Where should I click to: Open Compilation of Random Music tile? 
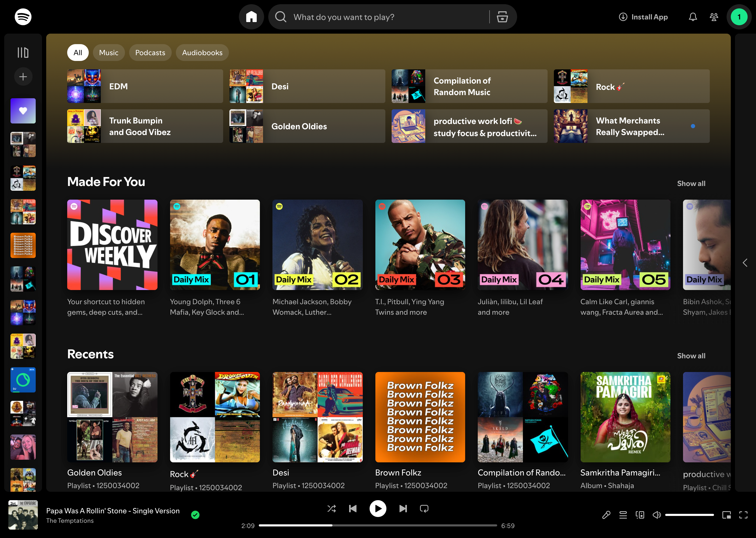point(469,86)
